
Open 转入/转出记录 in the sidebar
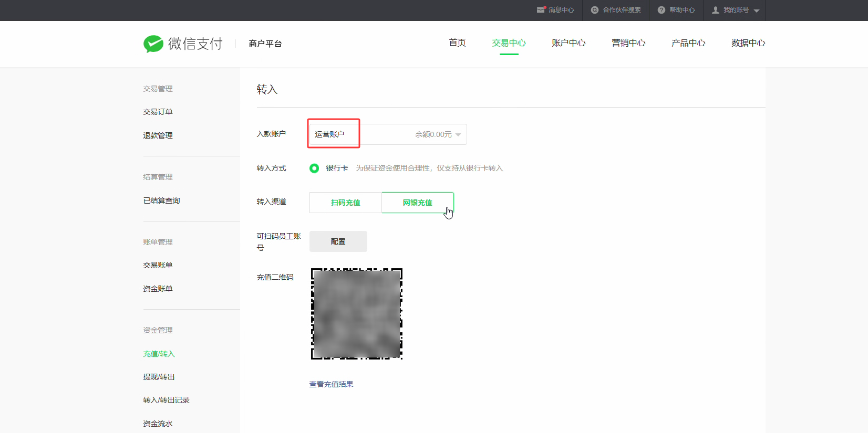click(166, 400)
